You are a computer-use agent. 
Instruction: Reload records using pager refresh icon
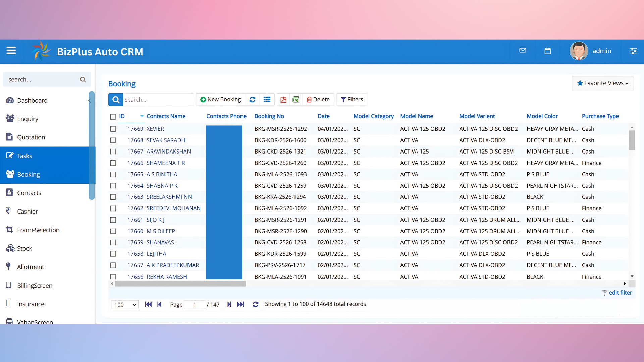[x=256, y=304]
